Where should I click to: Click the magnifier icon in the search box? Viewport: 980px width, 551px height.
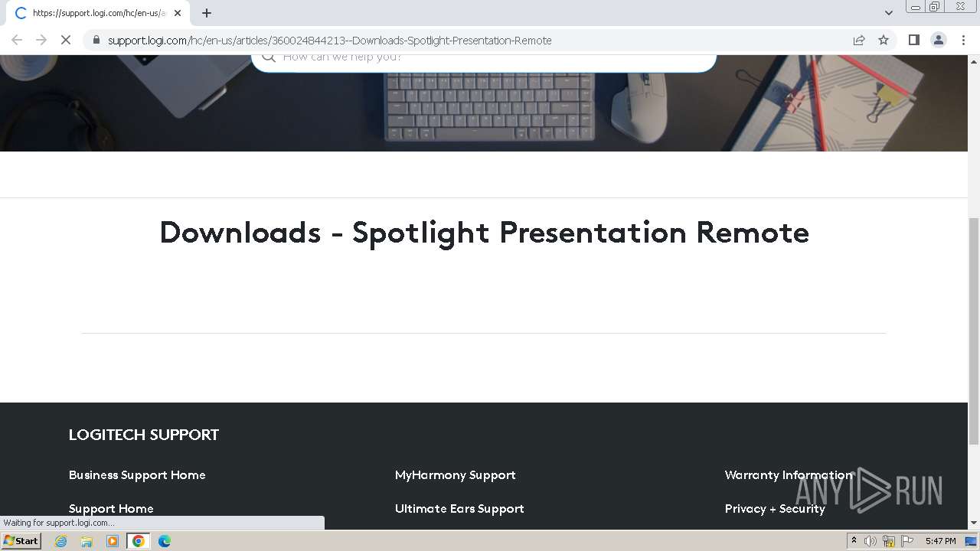point(268,57)
